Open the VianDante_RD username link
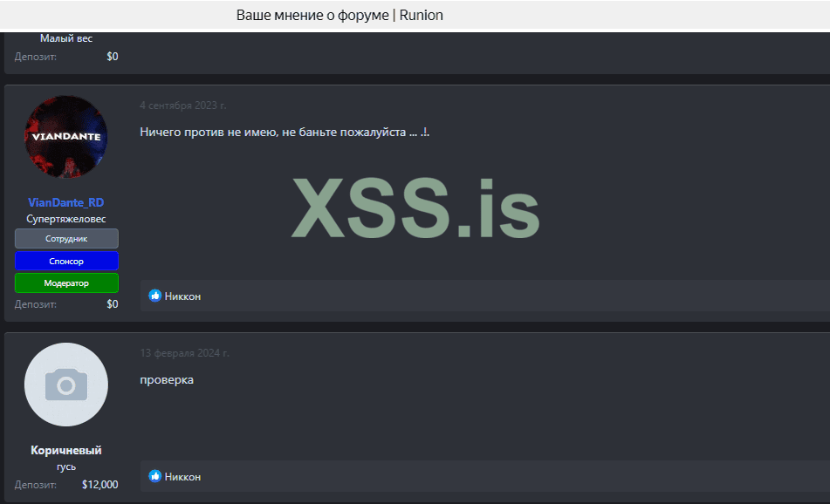This screenshot has width=830, height=504. coord(66,202)
